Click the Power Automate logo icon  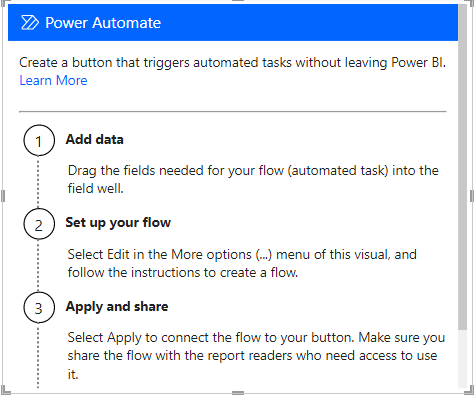(30, 23)
